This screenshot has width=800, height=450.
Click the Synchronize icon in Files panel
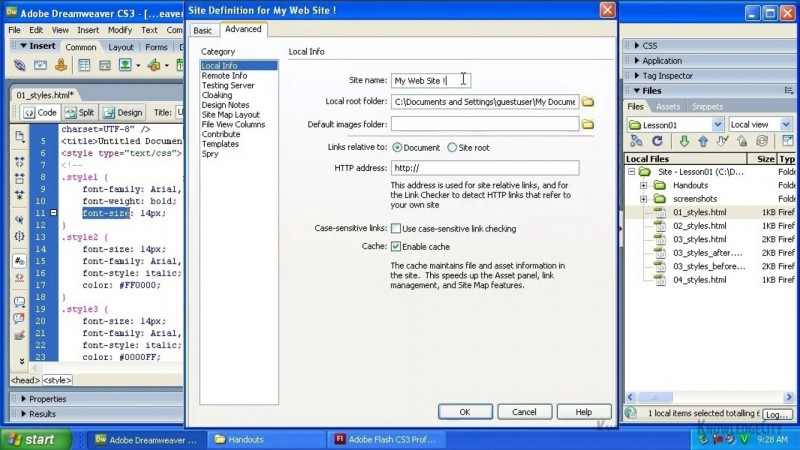[x=762, y=141]
